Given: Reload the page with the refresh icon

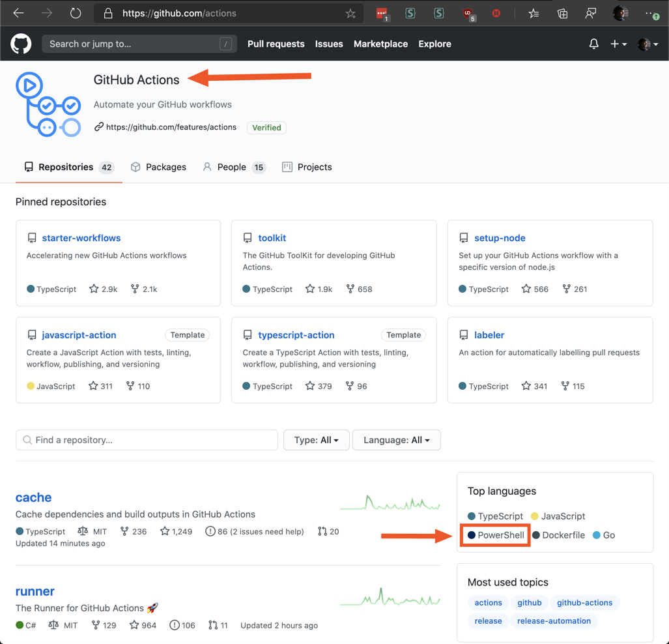Looking at the screenshot, I should tap(76, 13).
